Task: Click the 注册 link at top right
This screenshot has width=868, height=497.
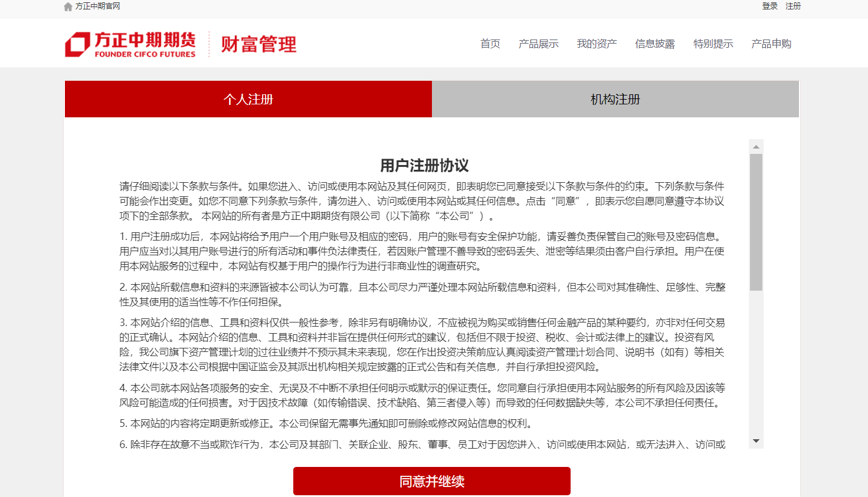Action: pos(793,6)
